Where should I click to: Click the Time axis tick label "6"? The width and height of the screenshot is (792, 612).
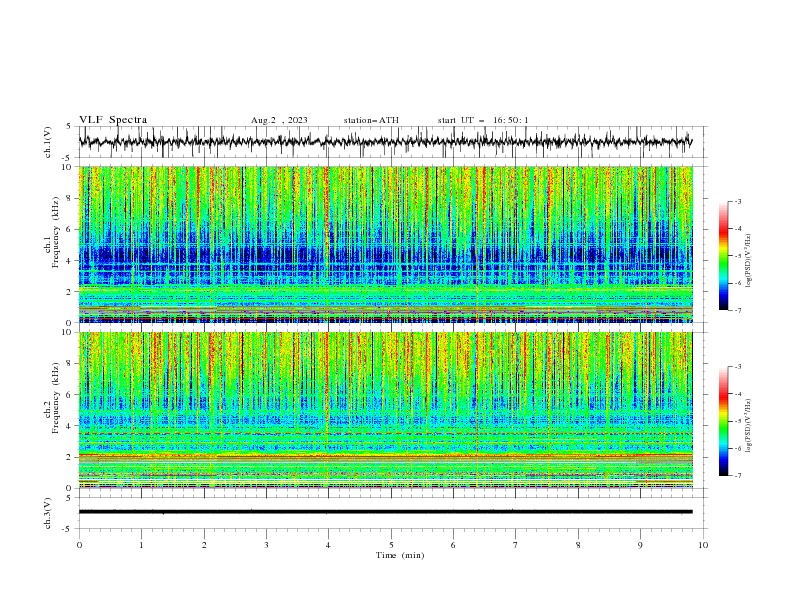453,545
